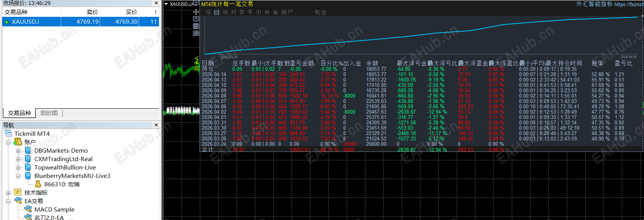Click the Tickmill MT4 terminal icon
Screen dimensions: 644x220
8,134
